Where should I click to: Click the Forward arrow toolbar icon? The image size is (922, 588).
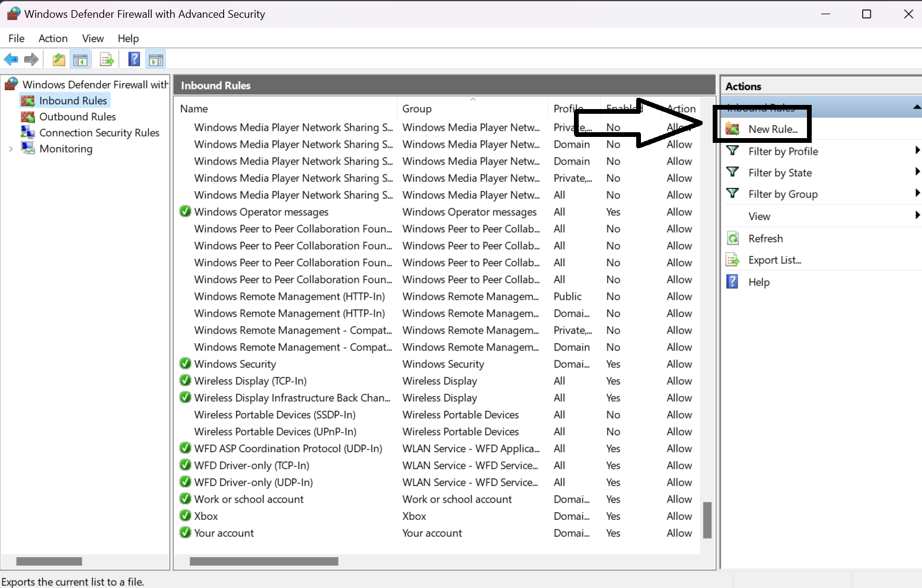[31, 59]
